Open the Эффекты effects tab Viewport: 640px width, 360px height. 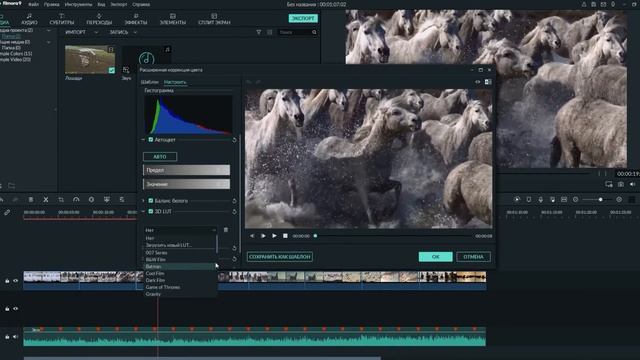pos(136,19)
